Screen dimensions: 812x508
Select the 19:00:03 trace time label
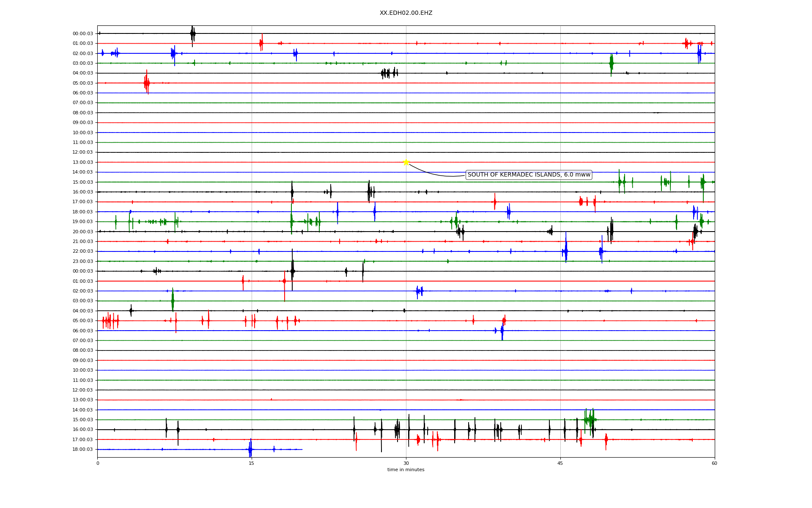pos(83,222)
